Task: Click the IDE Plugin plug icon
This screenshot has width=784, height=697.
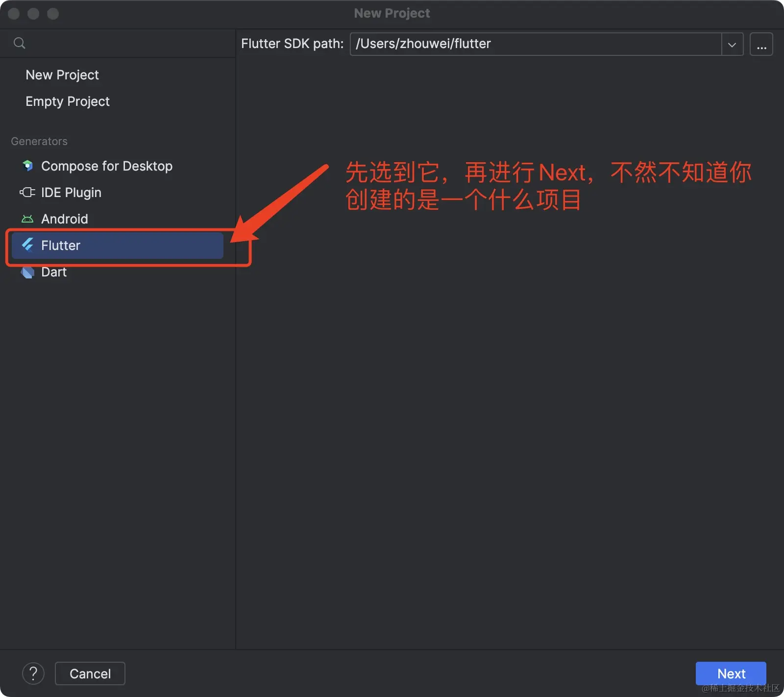Action: point(27,192)
